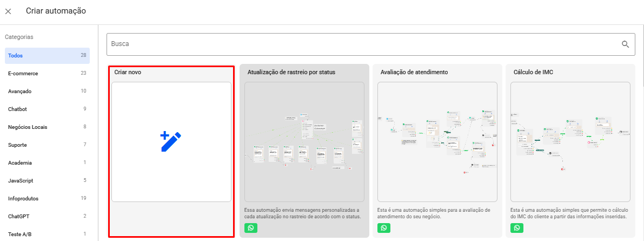
Task: Select Negócios Locais category
Action: click(47, 127)
